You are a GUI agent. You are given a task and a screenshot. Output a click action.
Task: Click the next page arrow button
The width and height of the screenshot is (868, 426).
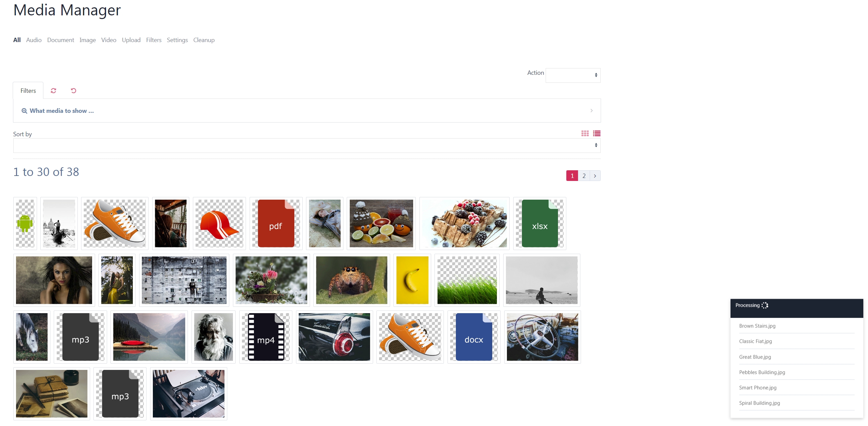595,176
